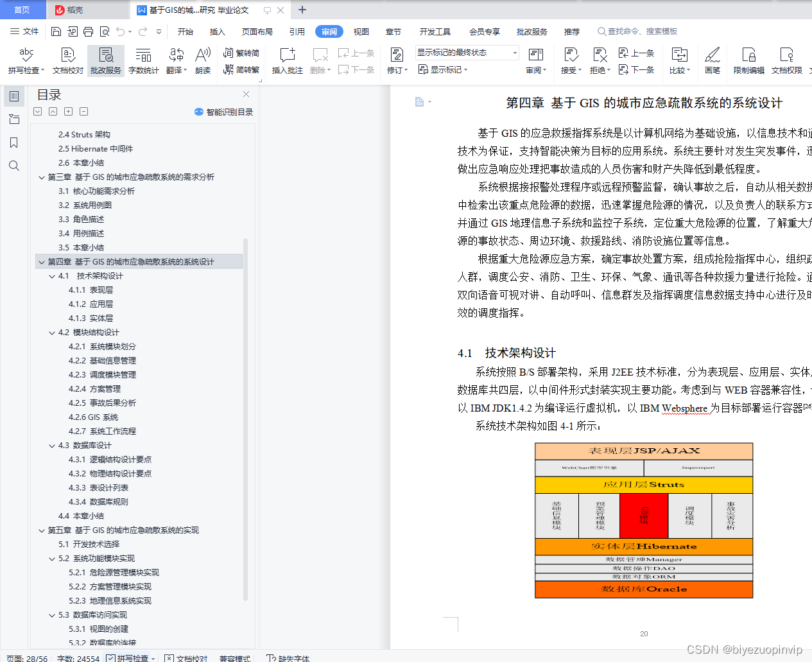Toggle 文档校对 in status bar
This screenshot has width=812, height=662.
click(186, 658)
